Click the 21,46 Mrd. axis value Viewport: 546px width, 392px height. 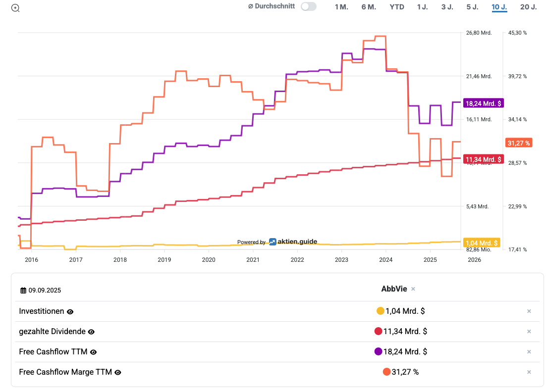[479, 76]
